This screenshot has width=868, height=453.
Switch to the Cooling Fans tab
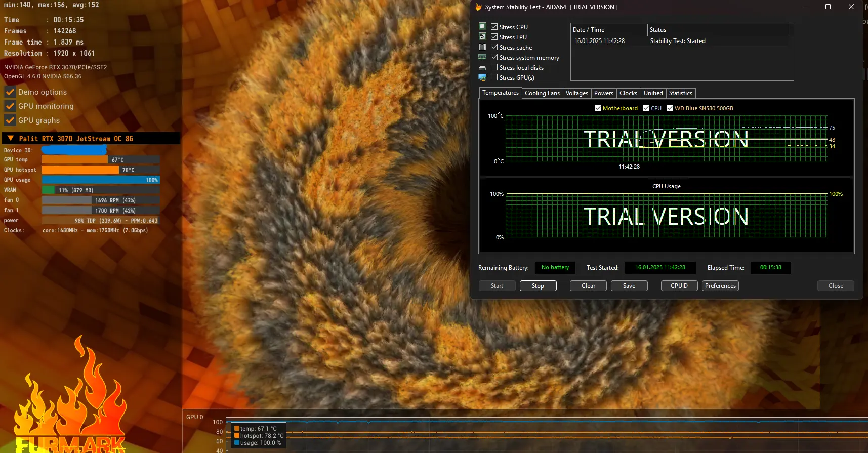(542, 93)
